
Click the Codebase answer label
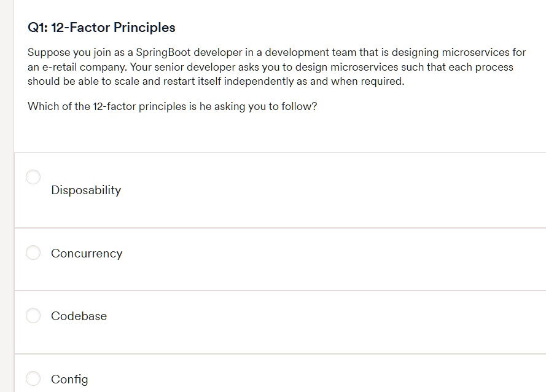(x=79, y=316)
